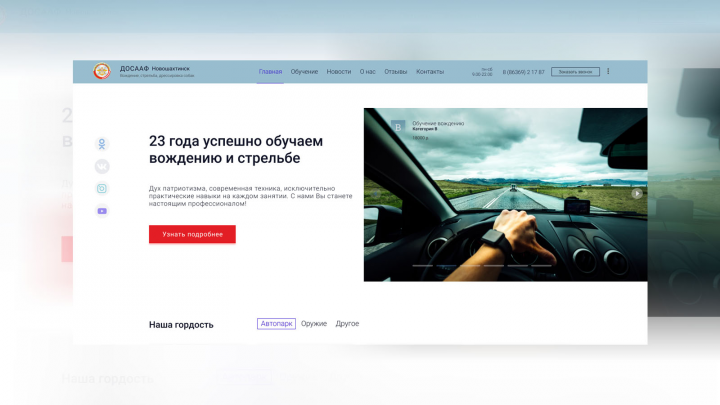Screen dimensions: 720x405
Task: Open the Главная menu item
Action: 270,72
